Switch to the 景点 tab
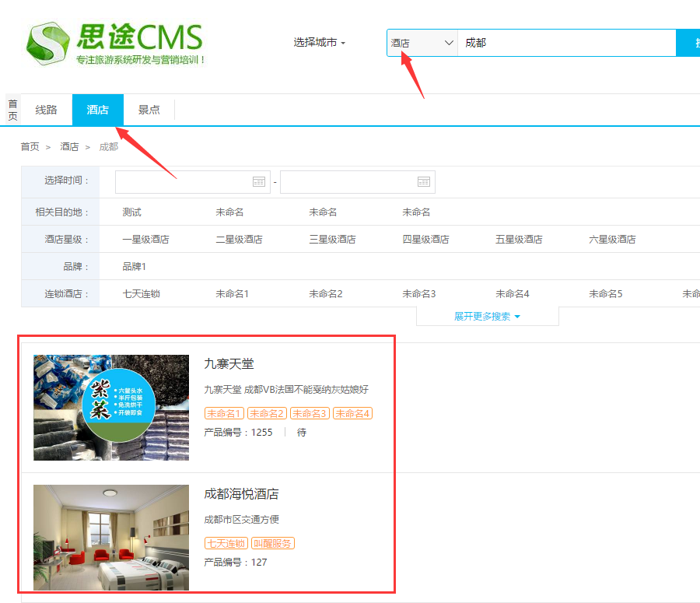 [x=149, y=110]
